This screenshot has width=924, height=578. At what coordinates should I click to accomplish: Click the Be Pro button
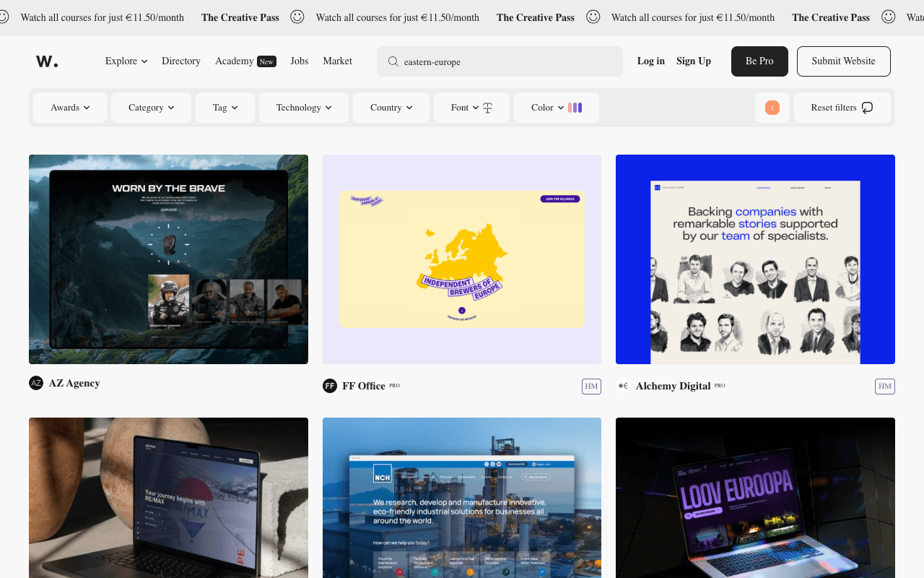[759, 61]
